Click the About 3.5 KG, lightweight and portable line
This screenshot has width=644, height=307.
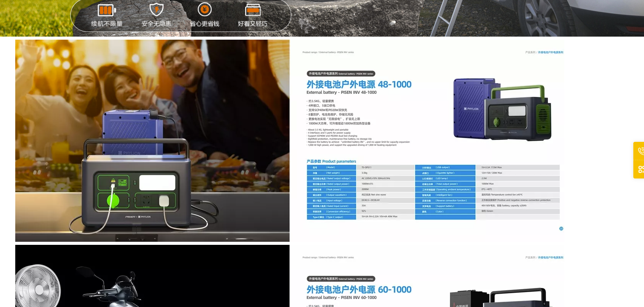point(328,130)
